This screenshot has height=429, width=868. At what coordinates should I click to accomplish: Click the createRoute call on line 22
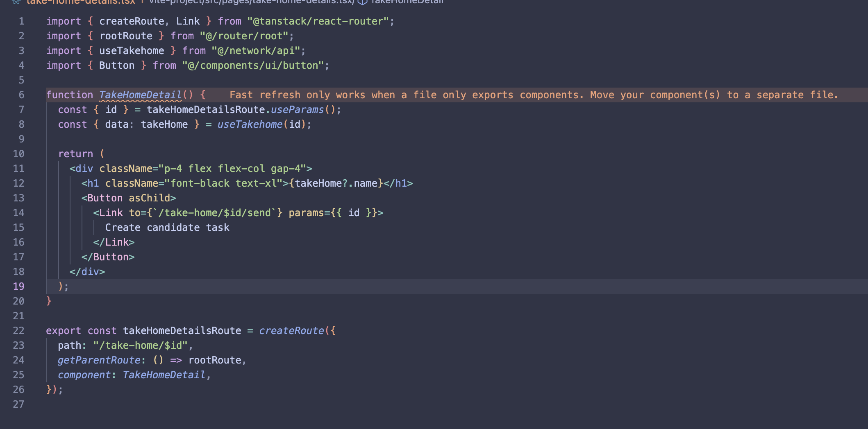(291, 331)
